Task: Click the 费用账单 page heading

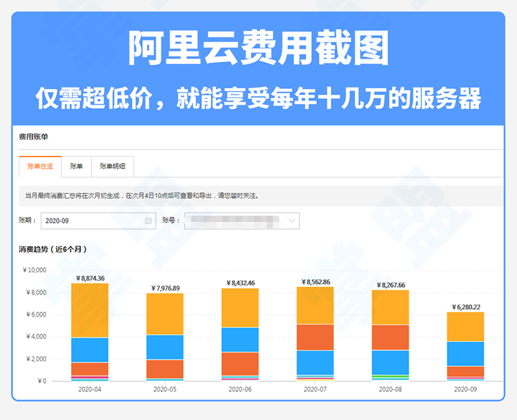Action: pos(33,137)
